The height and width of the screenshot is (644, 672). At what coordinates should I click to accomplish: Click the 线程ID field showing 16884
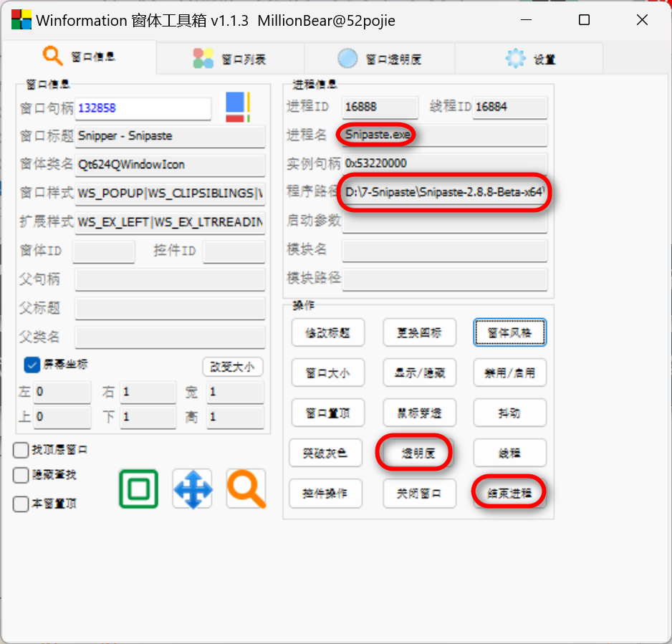click(510, 107)
